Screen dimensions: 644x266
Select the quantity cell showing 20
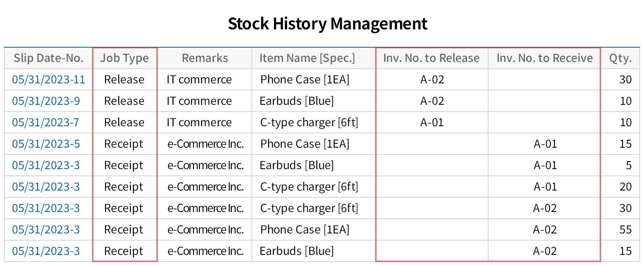[625, 187]
